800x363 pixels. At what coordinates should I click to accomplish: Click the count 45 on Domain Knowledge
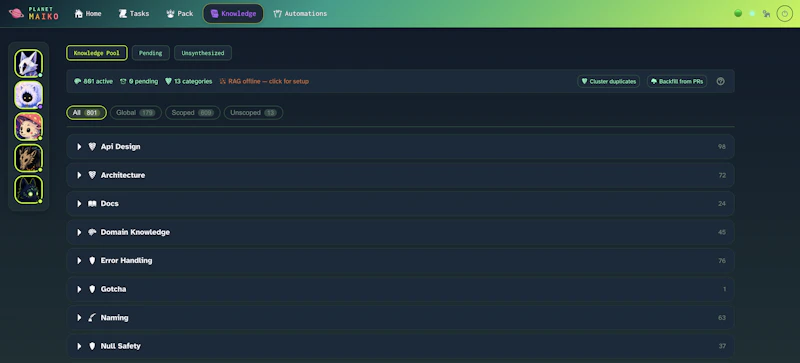(722, 232)
